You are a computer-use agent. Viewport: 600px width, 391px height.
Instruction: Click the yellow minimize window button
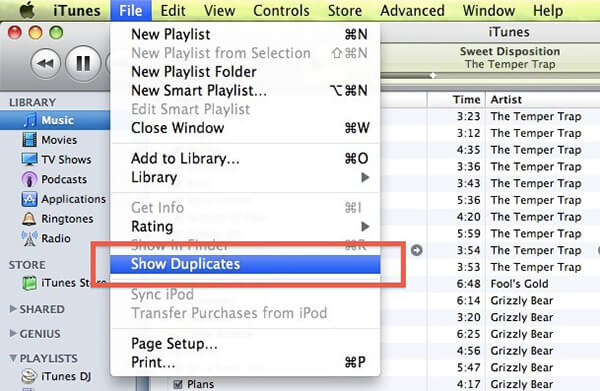[x=35, y=33]
